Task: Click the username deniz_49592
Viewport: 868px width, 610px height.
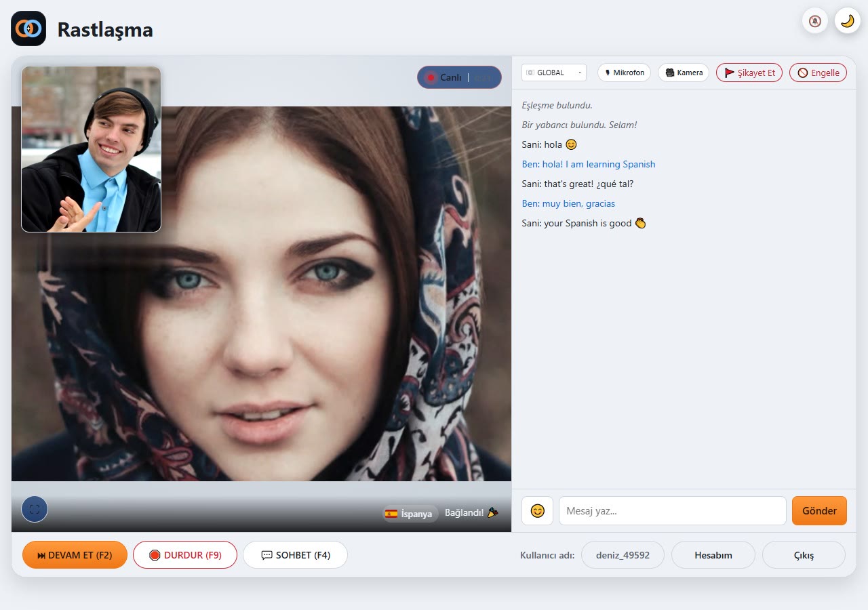Action: (x=623, y=555)
